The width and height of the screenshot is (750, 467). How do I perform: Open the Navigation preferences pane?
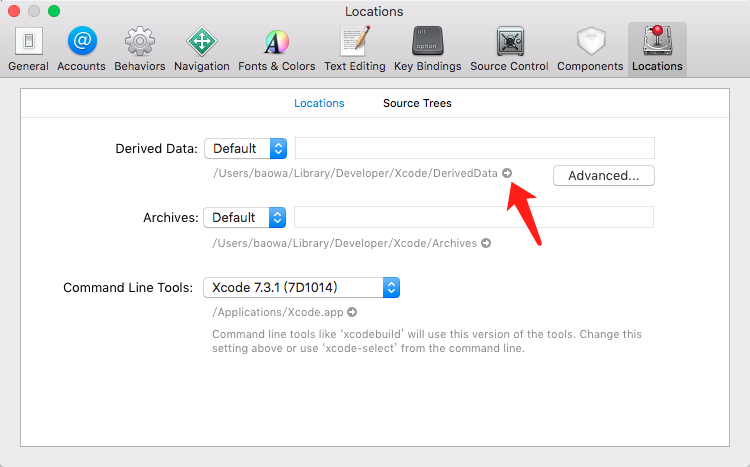(x=202, y=49)
